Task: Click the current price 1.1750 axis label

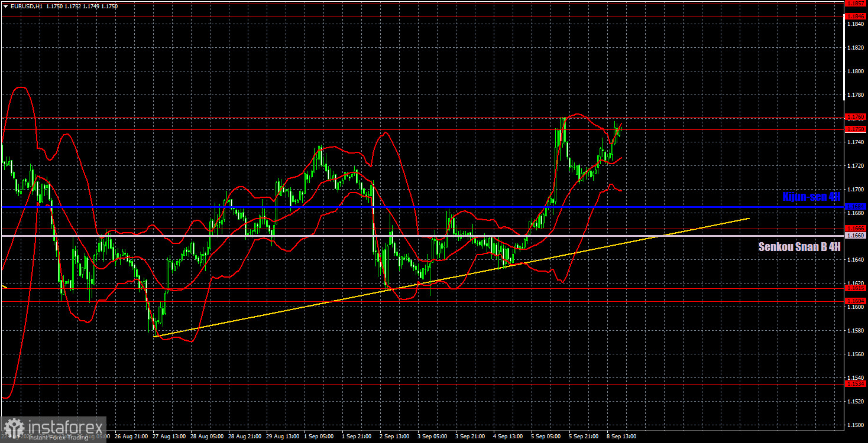Action: 856,129
